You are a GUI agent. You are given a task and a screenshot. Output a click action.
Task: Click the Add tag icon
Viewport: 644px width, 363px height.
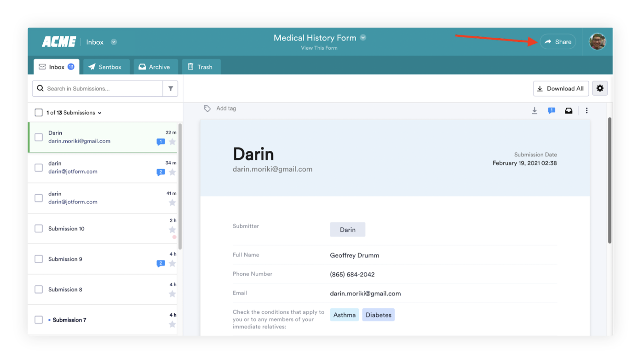point(207,109)
